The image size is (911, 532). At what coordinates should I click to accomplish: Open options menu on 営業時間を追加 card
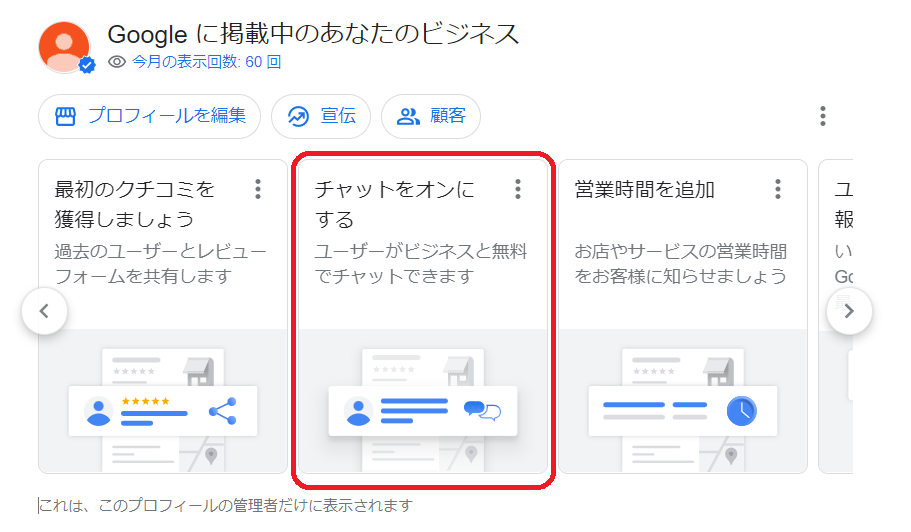coord(778,189)
